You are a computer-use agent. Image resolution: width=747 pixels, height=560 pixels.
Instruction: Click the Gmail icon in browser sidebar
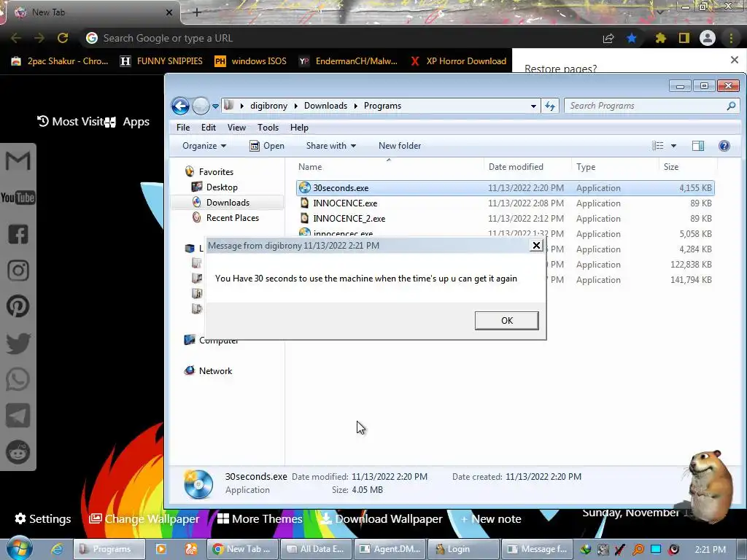point(18,160)
